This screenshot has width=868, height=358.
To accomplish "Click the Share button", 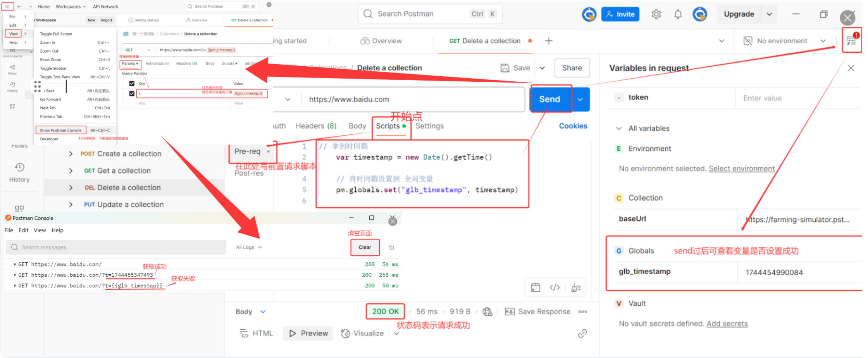I will 572,68.
